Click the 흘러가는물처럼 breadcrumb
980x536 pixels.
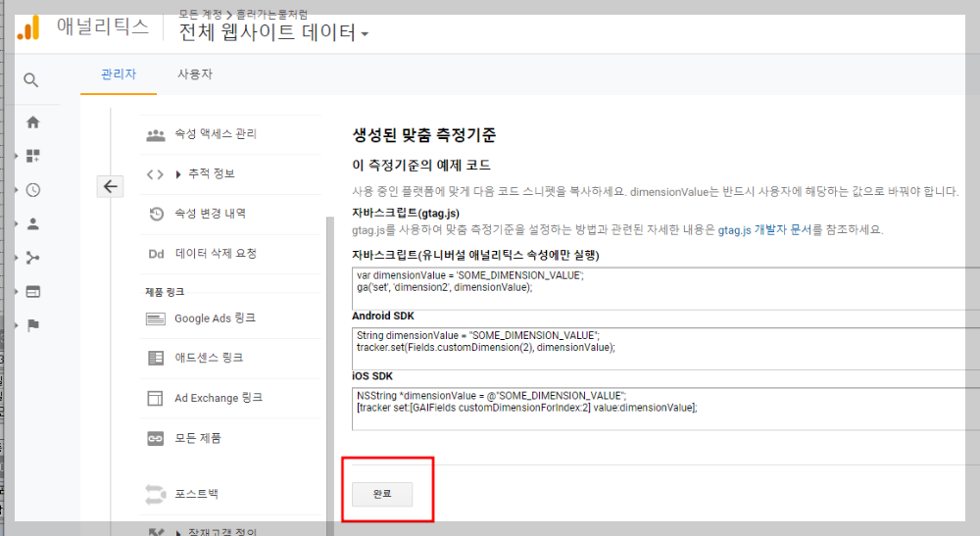click(271, 14)
